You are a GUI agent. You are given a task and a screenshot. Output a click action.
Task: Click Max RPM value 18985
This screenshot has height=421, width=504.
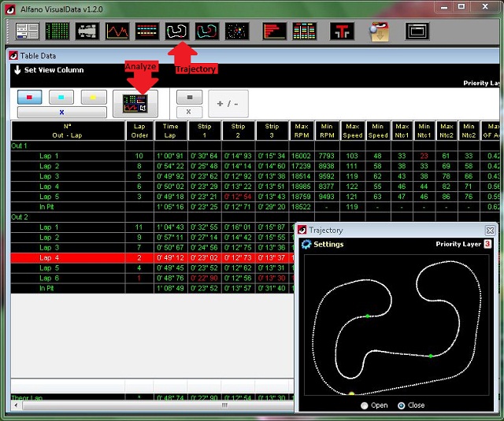[x=301, y=186]
